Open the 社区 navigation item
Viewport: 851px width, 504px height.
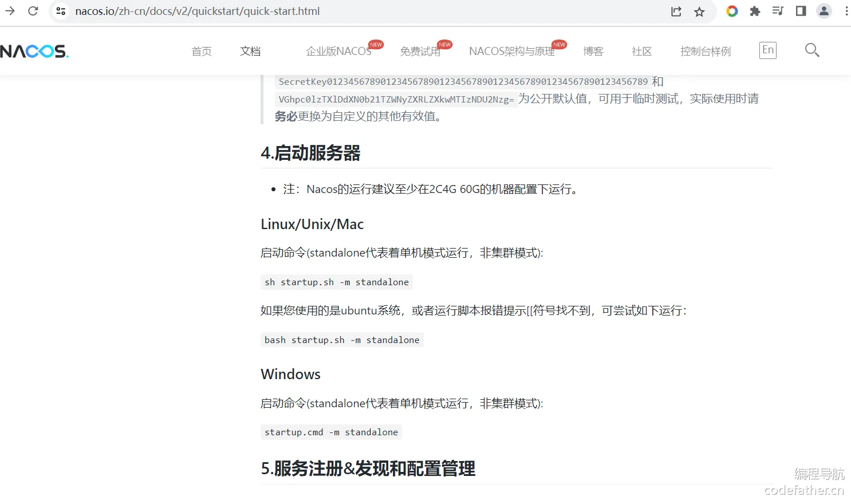tap(642, 52)
